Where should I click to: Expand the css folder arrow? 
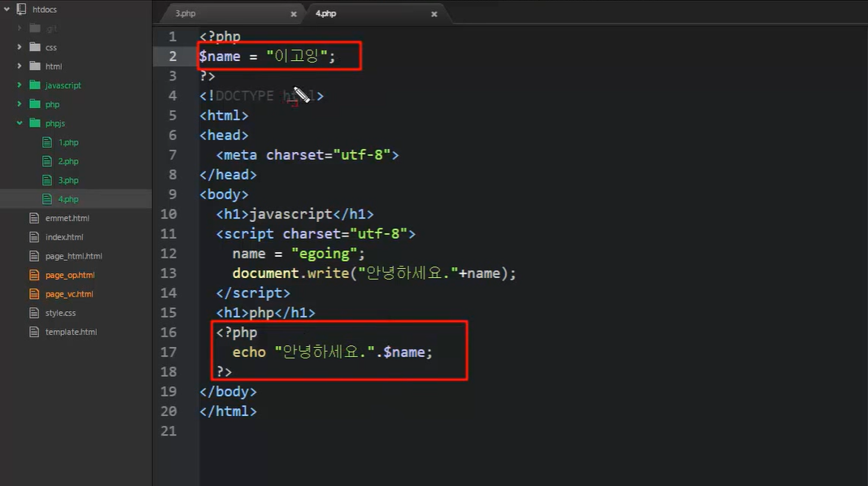pyautogui.click(x=20, y=47)
